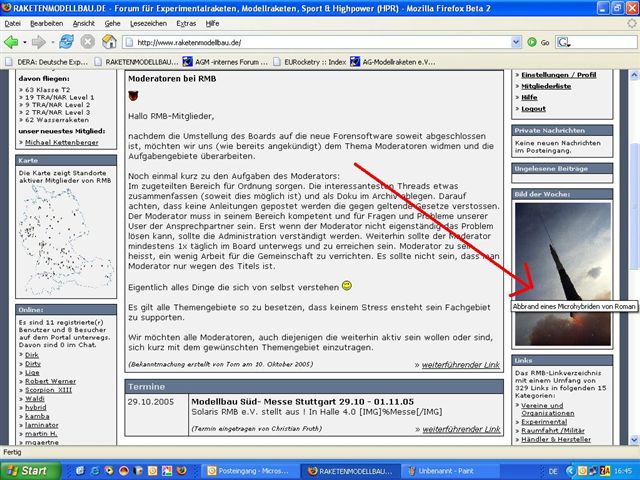Click the grey Stop loading icon
This screenshot has height=480, width=640.
pos(87,42)
